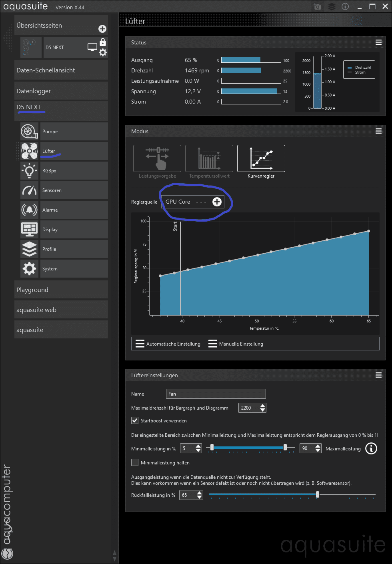Image resolution: width=392 pixels, height=564 pixels.
Task: Click the Start marker line in curve chart
Action: click(x=180, y=268)
